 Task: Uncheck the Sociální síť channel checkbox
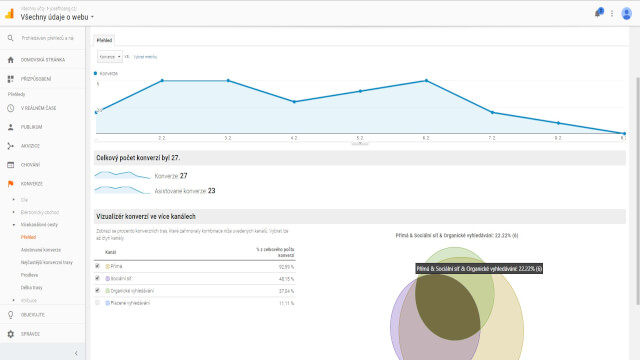(x=97, y=278)
